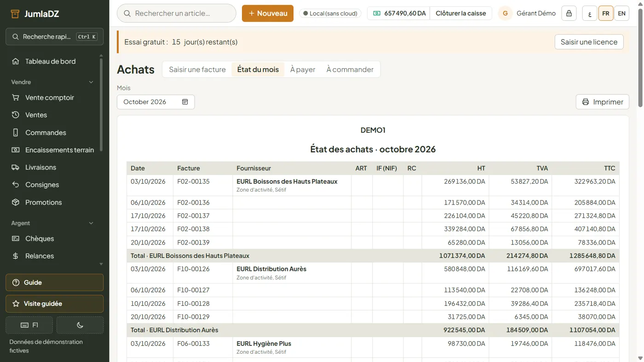
Task: Open the October 2026 month picker
Action: (x=155, y=102)
